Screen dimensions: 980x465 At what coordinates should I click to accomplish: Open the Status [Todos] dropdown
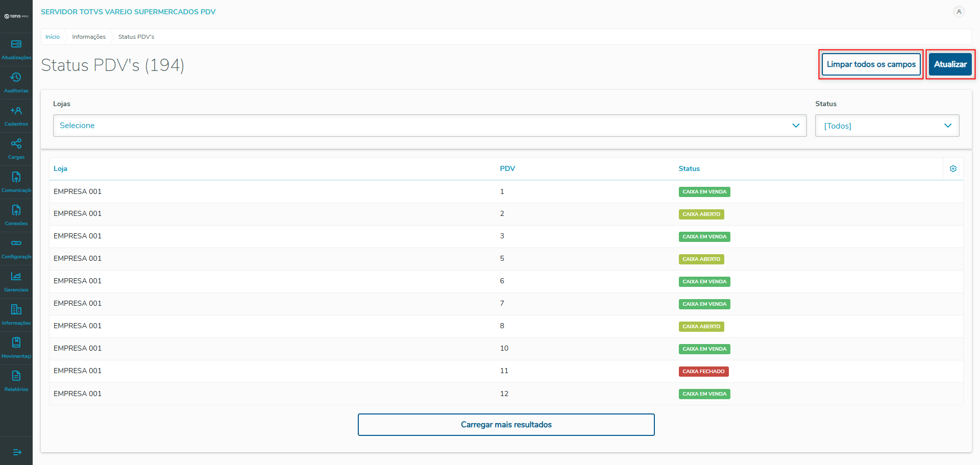[887, 126]
